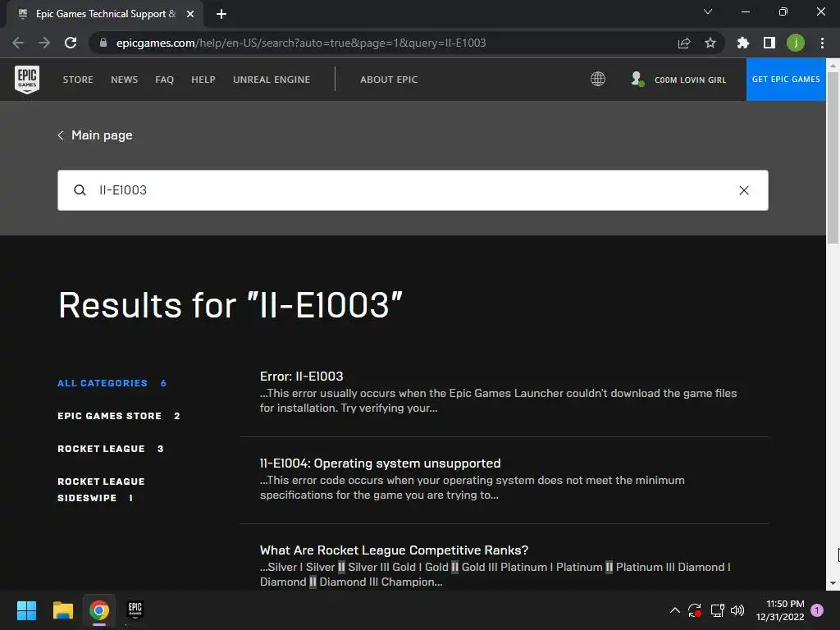Open tab search dropdown arrow
Image resolution: width=840 pixels, height=630 pixels.
click(708, 11)
